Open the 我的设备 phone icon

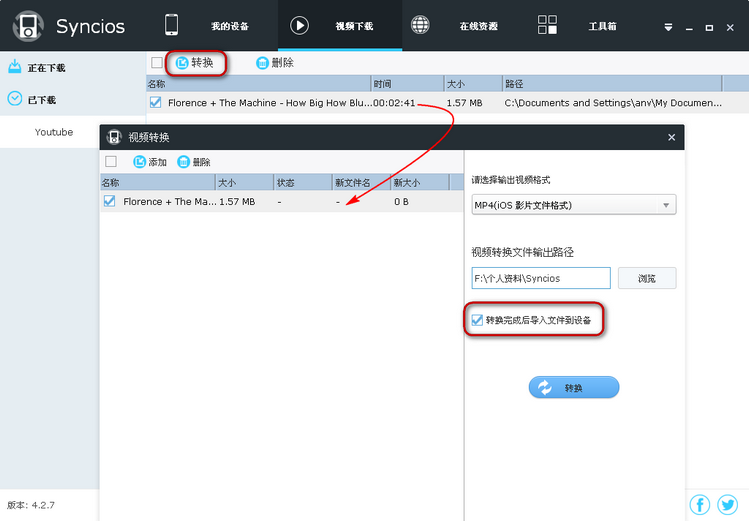point(171,25)
